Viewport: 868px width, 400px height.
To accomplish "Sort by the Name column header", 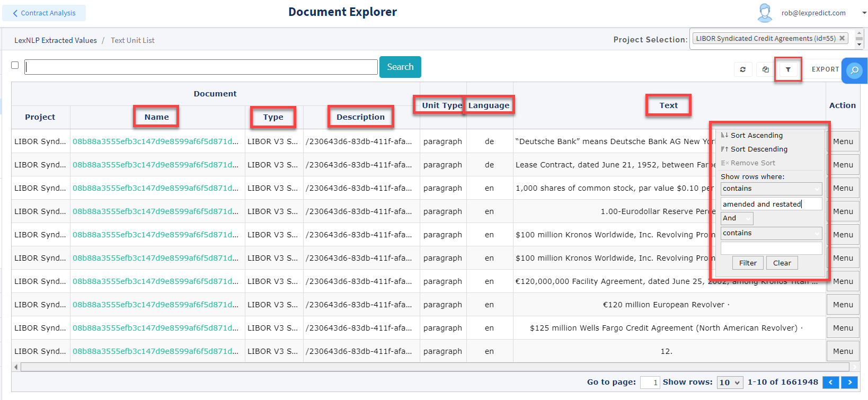I will tap(157, 117).
